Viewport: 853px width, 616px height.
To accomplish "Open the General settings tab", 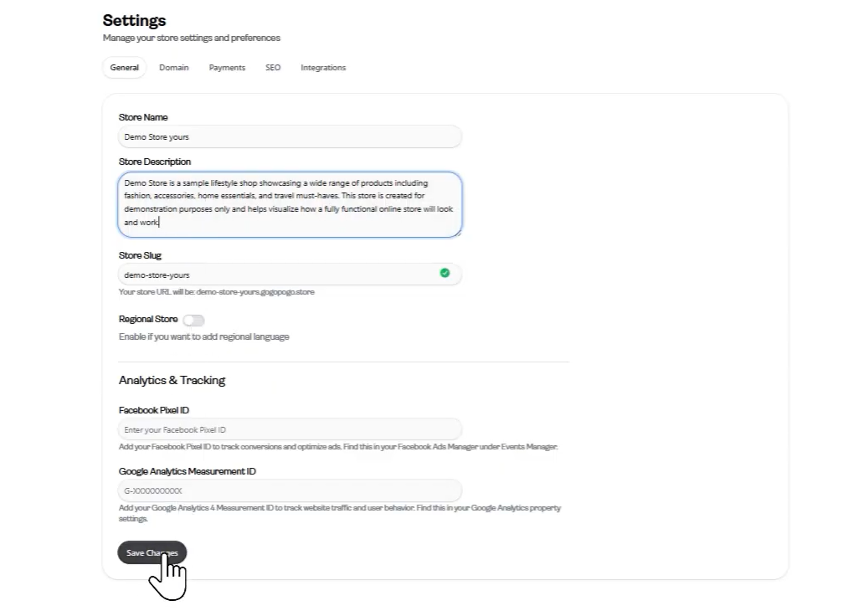I will point(125,68).
